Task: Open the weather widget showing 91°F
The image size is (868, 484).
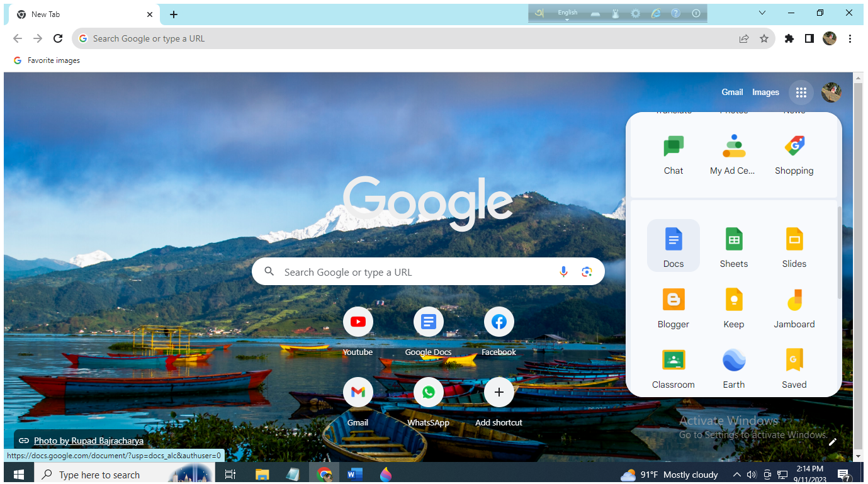Action: pos(669,475)
